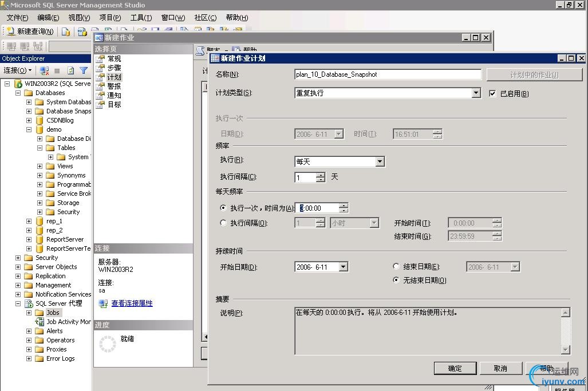588x391 pixels.
Task: Click the 通知 page icon in 新建作业
Action: pos(100,95)
